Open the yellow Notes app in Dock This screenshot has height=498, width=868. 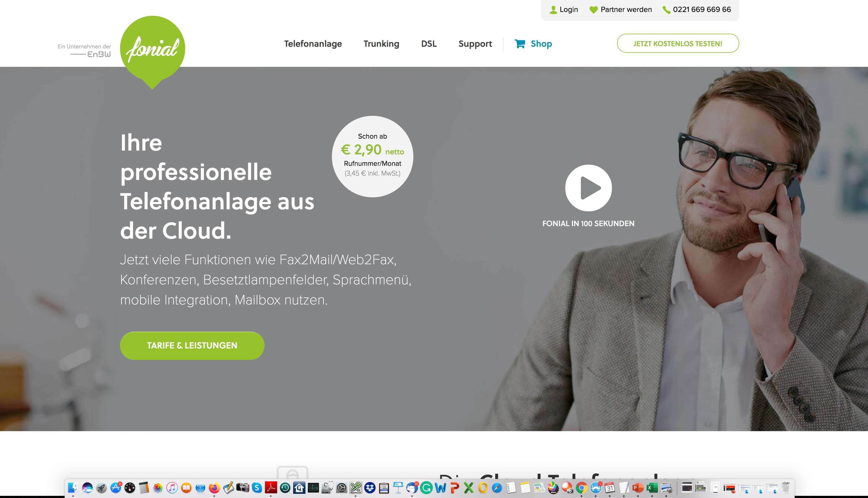[525, 488]
